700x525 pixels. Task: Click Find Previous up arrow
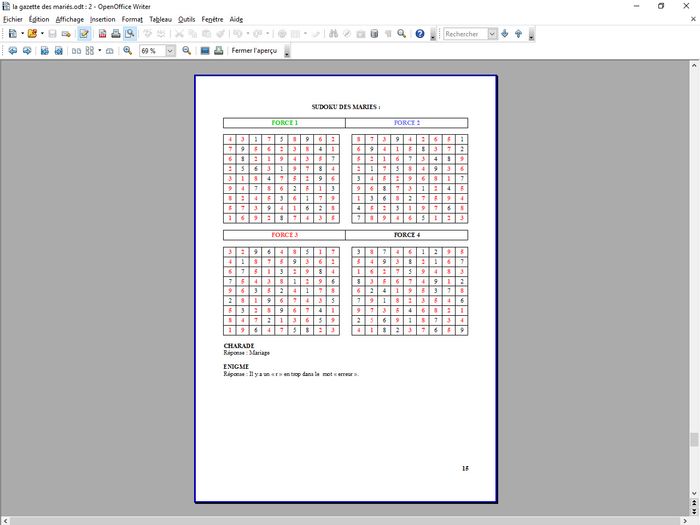click(x=518, y=33)
